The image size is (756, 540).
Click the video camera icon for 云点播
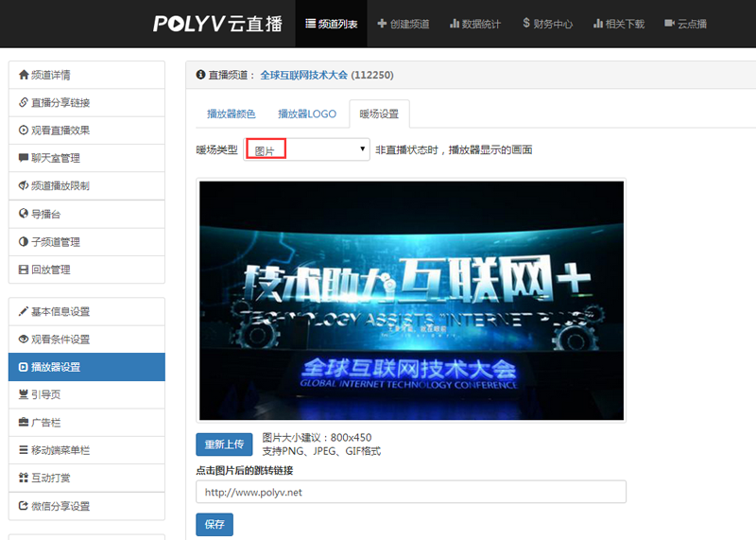(669, 24)
